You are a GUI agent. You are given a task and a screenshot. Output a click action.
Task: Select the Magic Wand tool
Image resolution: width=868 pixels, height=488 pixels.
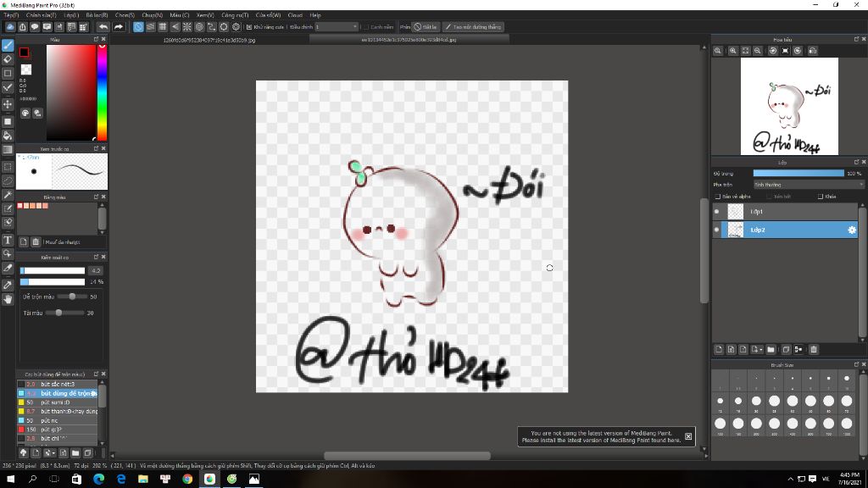tap(8, 195)
